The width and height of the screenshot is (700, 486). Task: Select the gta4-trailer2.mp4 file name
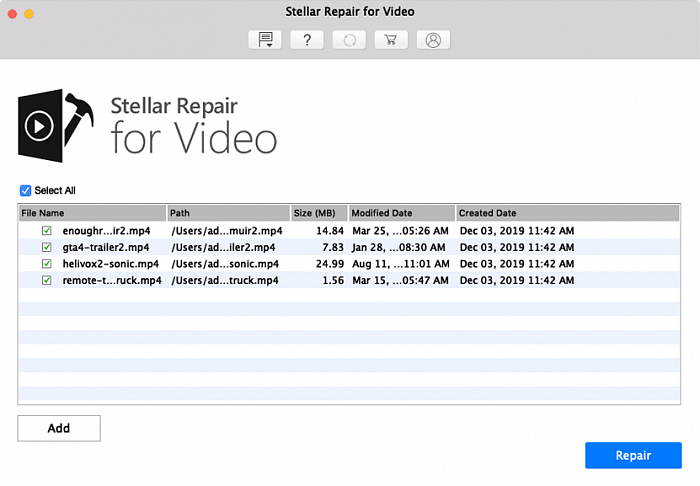coord(106,247)
